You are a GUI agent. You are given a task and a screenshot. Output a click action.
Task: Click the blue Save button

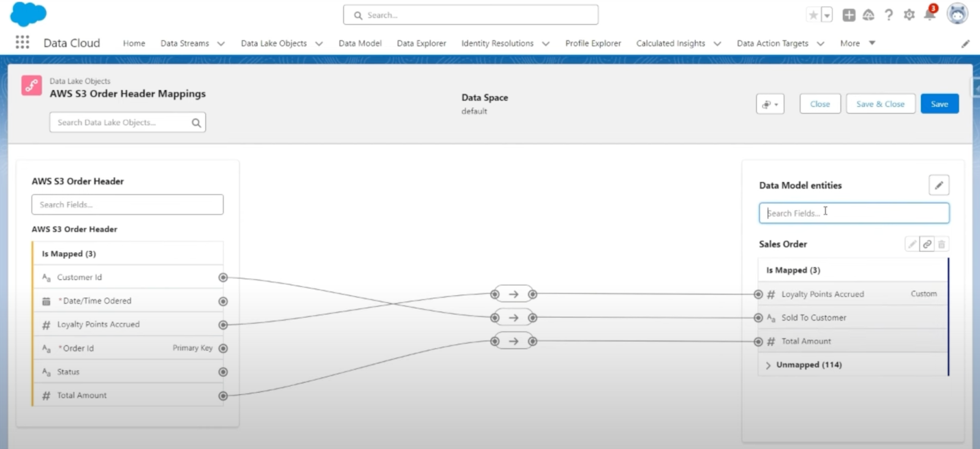[940, 104]
